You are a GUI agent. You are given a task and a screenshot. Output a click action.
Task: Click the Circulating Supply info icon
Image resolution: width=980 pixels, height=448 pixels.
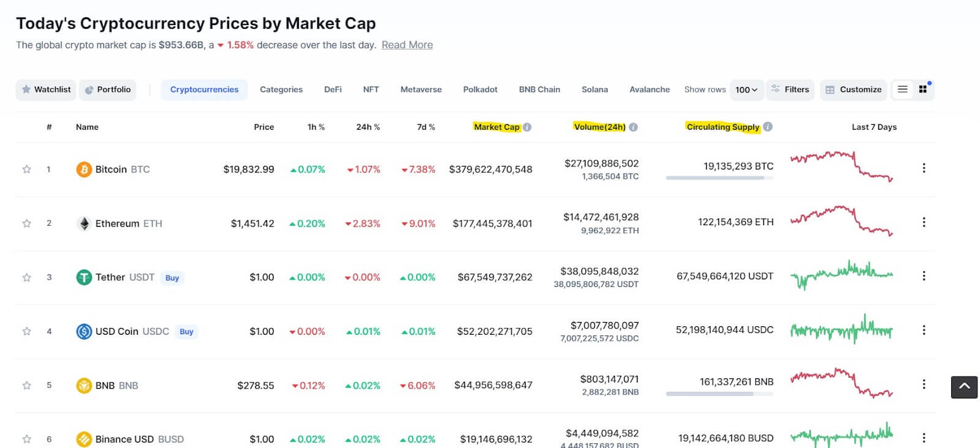click(768, 127)
